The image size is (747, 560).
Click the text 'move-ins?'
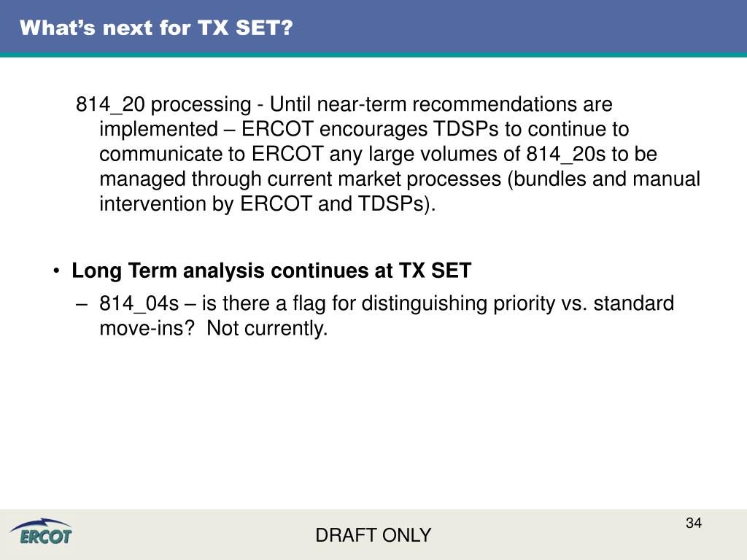click(x=147, y=328)
